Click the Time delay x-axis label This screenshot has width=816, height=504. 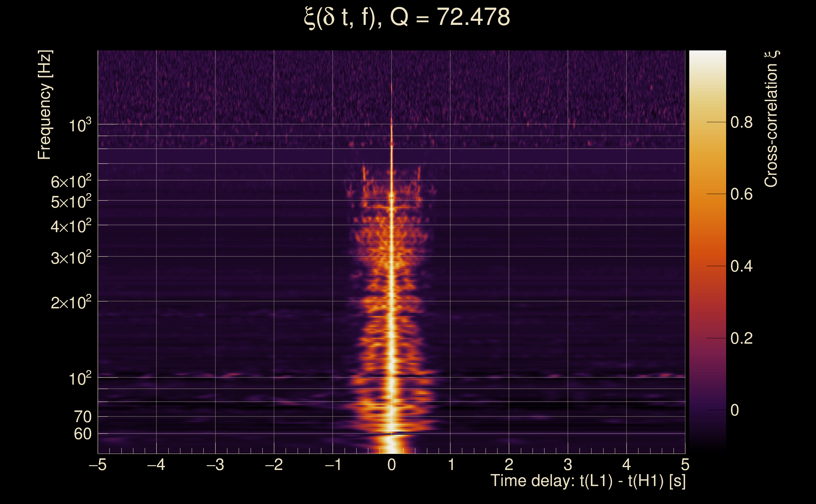pos(588,481)
